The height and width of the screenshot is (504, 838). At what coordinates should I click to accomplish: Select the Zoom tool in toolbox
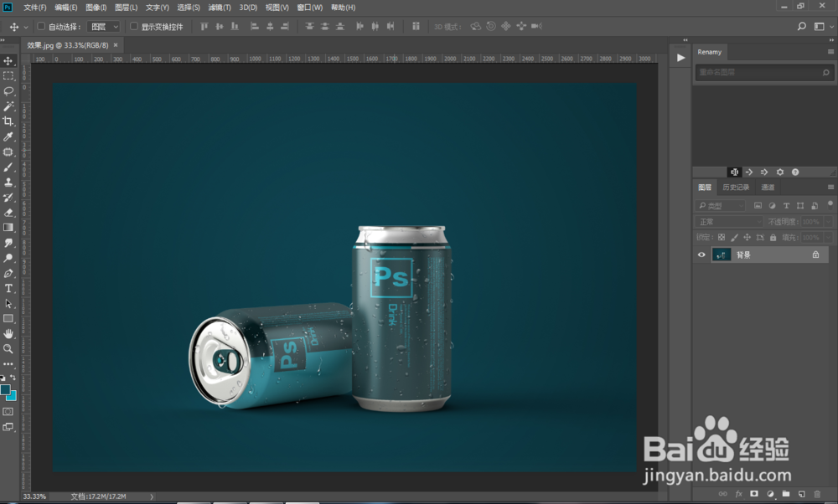(x=8, y=348)
